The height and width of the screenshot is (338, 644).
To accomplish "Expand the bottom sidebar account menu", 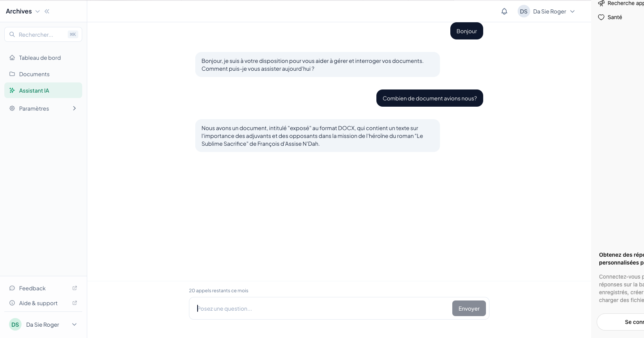I will [x=74, y=325].
